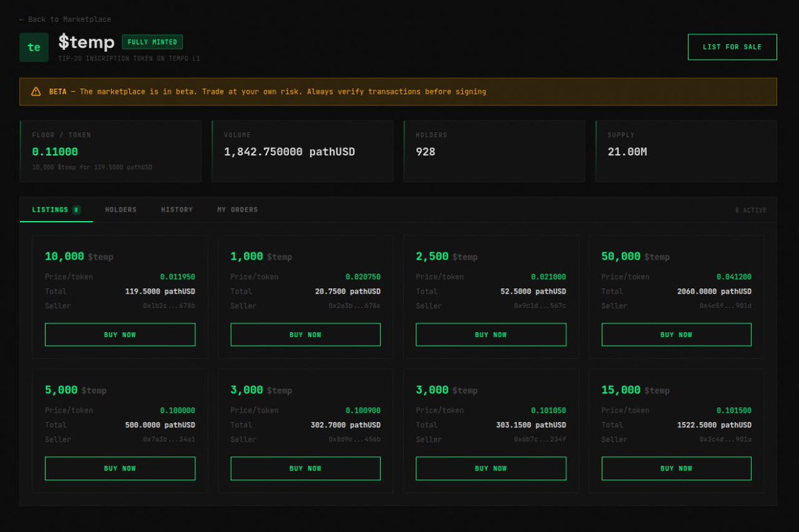Click price per token 0.041200
Image resolution: width=799 pixels, height=532 pixels.
[x=734, y=277]
